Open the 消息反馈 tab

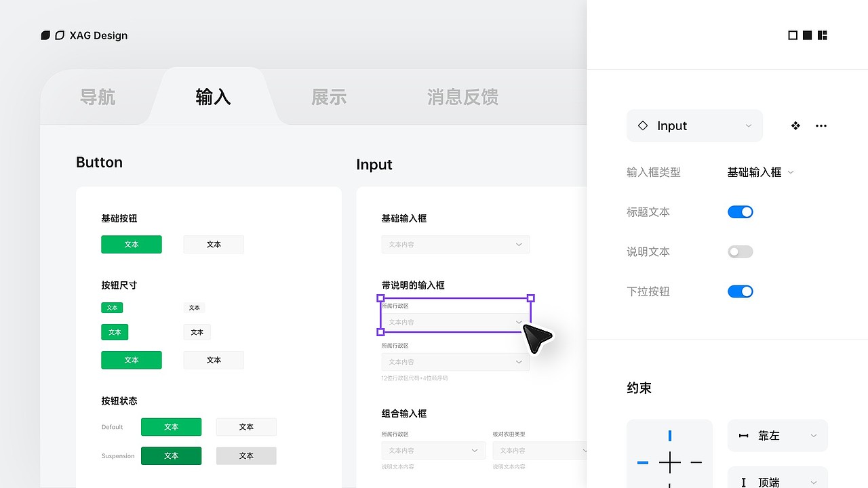click(462, 97)
